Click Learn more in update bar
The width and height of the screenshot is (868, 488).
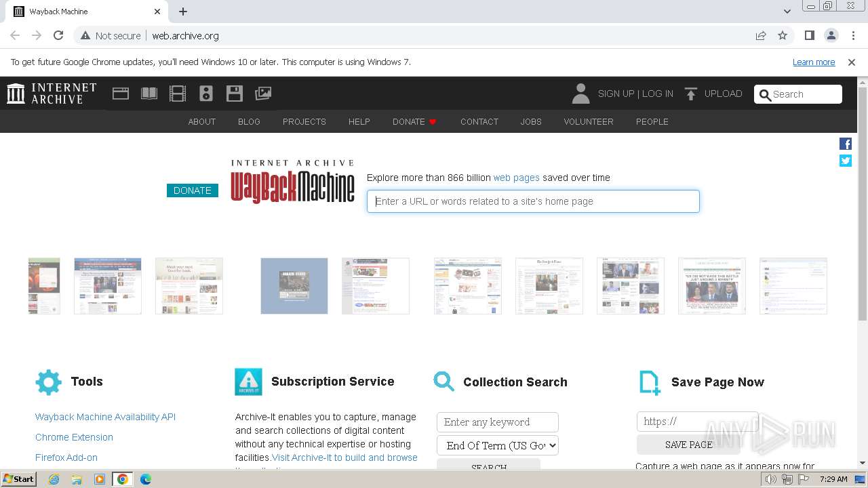[x=814, y=62]
